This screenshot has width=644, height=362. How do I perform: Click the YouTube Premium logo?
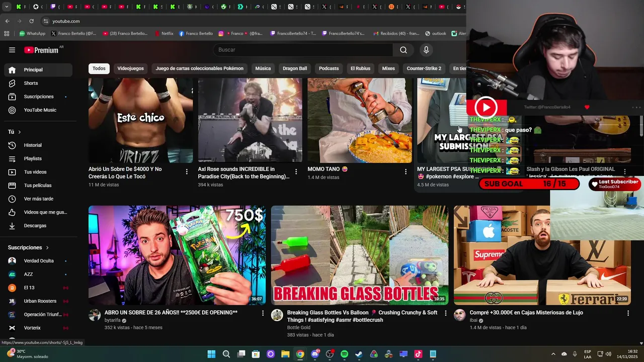coord(41,50)
